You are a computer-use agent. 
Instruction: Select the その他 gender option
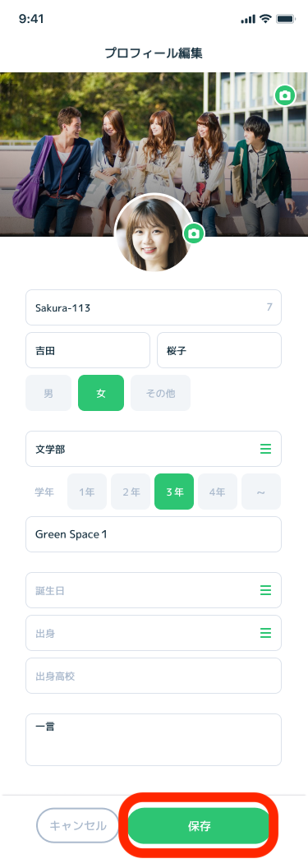(160, 393)
